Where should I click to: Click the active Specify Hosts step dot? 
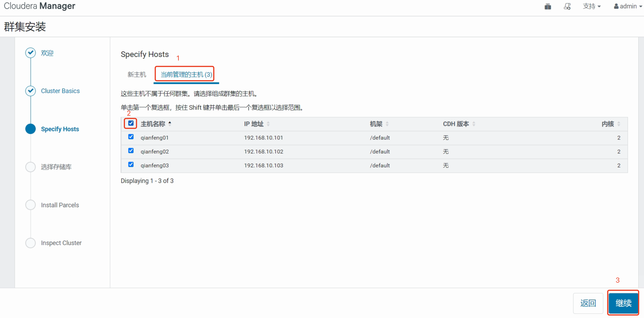30,129
